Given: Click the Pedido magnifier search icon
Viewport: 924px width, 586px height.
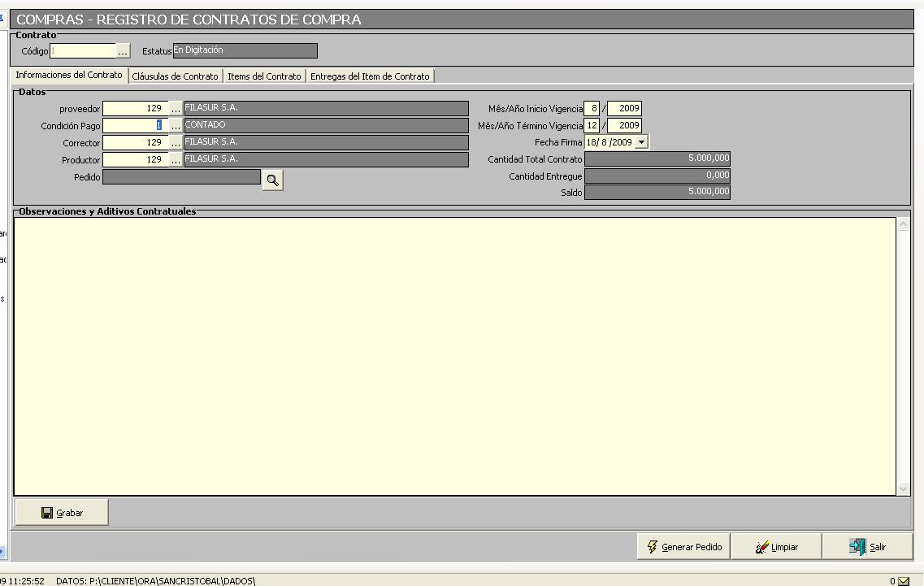Looking at the screenshot, I should [272, 180].
